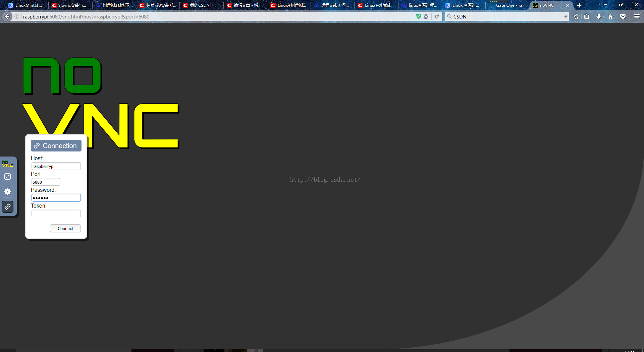Open the QR code icon in the address bar
This screenshot has width=644, height=352.
[x=426, y=16]
